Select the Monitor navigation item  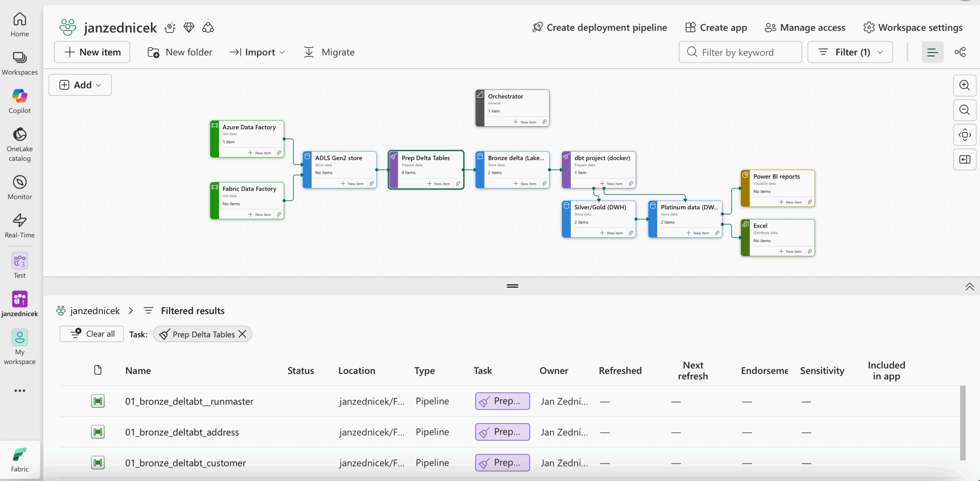[20, 188]
